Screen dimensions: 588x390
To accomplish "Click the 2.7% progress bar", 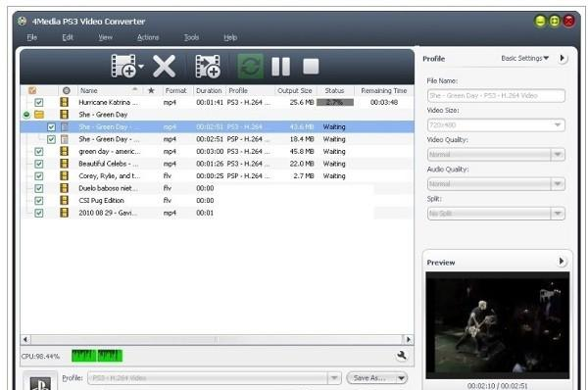I will 335,102.
